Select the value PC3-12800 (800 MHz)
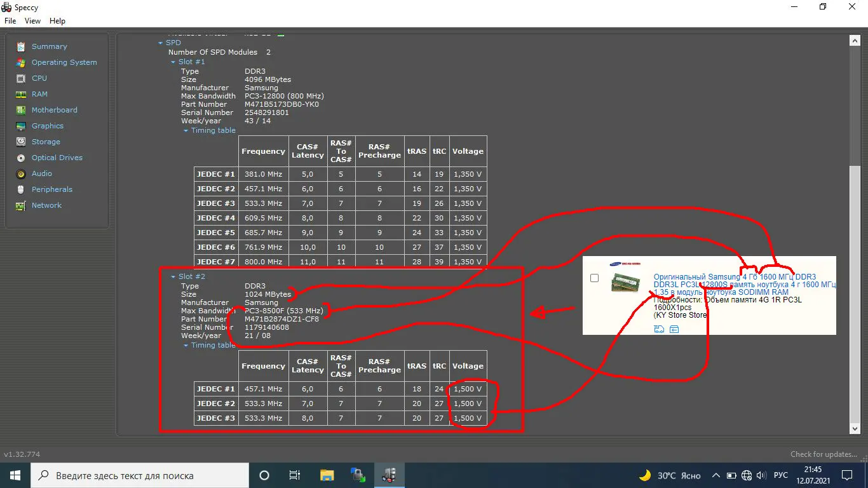 tap(284, 96)
